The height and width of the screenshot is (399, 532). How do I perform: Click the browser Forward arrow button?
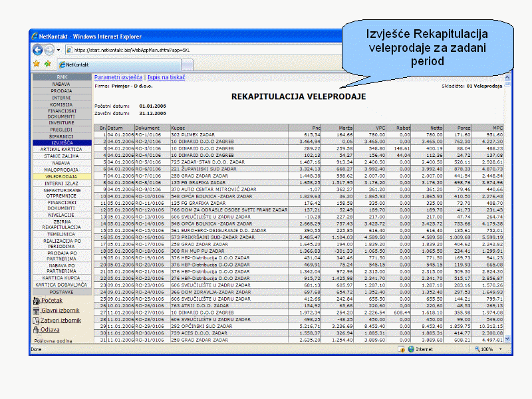click(x=49, y=50)
